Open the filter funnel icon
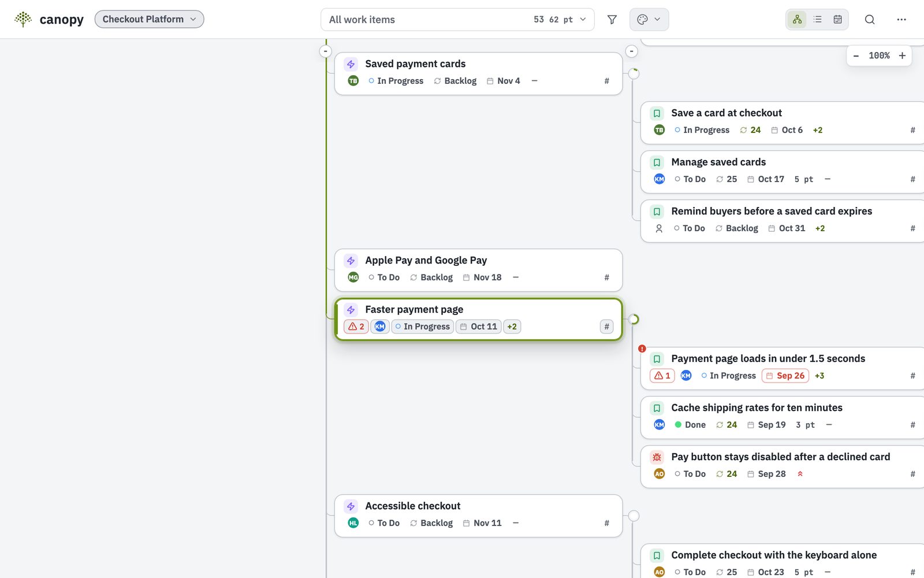 (612, 20)
